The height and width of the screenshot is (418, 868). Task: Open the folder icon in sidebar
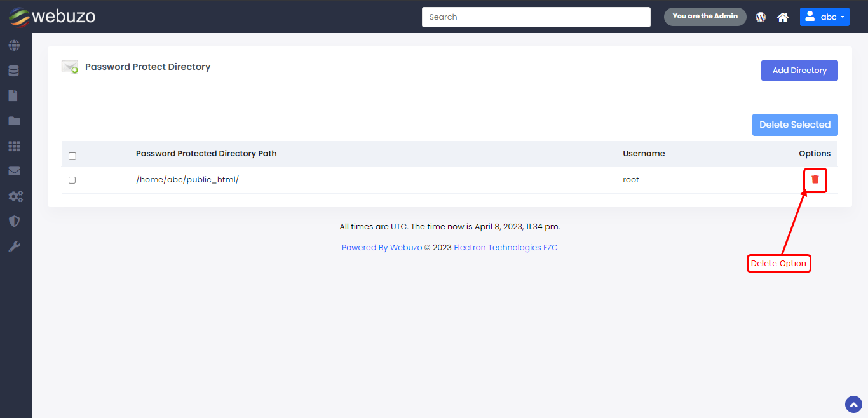coord(14,121)
